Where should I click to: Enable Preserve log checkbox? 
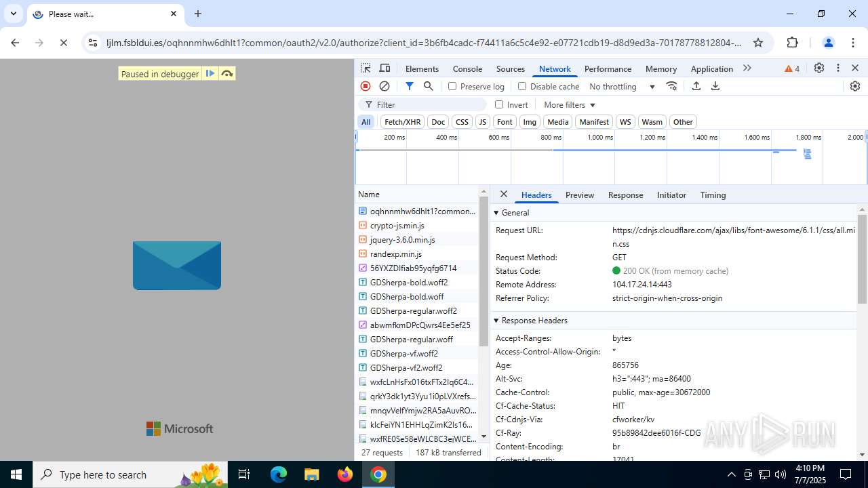[x=452, y=86]
